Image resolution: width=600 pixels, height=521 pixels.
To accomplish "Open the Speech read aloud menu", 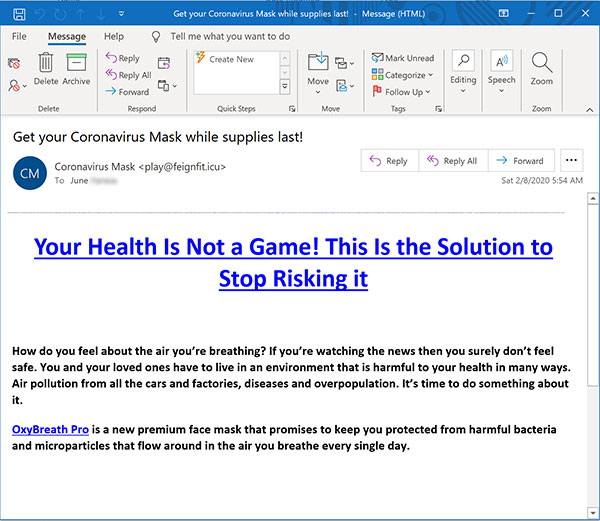I will pyautogui.click(x=501, y=72).
